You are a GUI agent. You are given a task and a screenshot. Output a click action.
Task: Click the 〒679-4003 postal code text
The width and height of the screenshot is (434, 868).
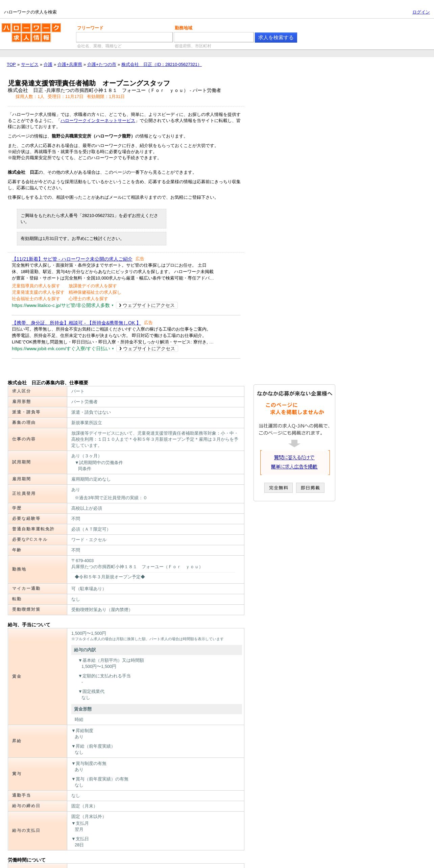[82, 561]
